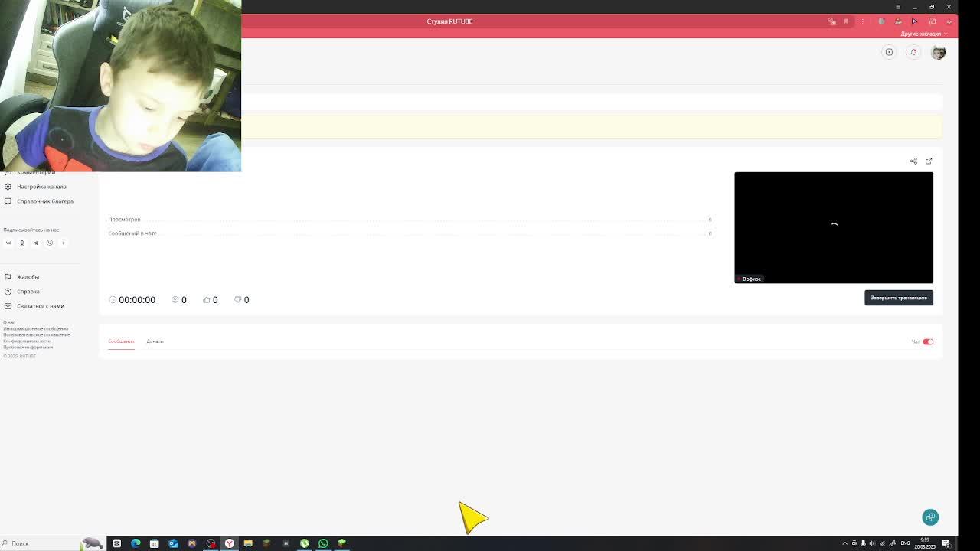Open the WhatsApp icon in the taskbar
Screen dimensions: 980x551
(323, 543)
